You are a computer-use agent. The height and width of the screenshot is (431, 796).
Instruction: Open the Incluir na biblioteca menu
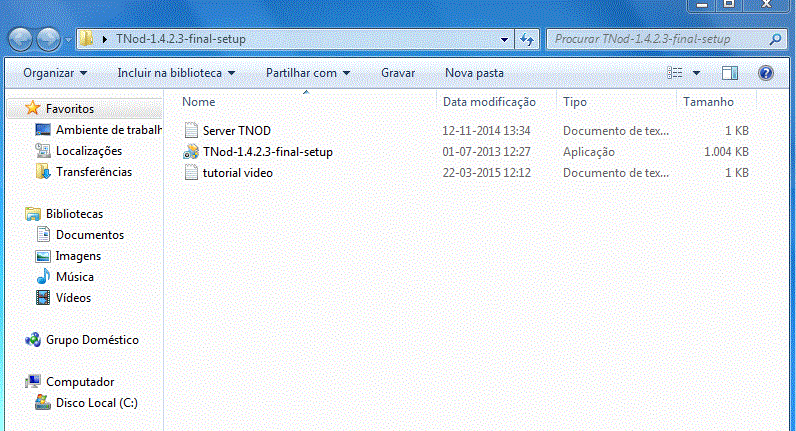[x=176, y=73]
